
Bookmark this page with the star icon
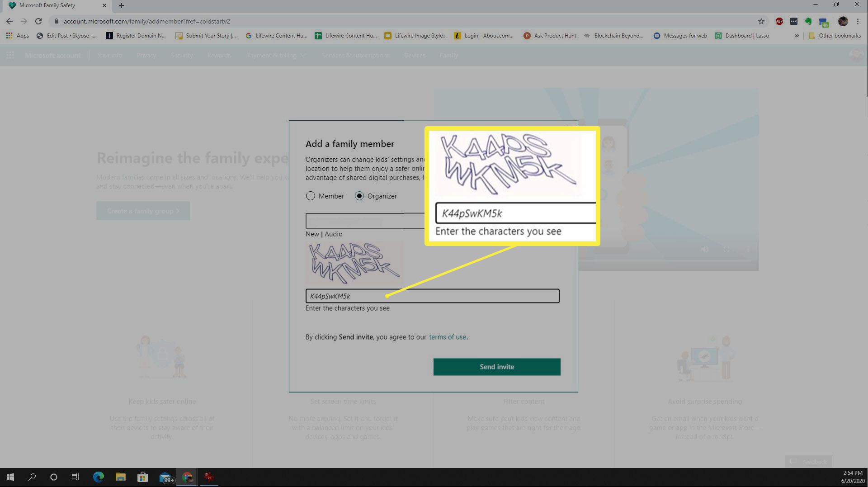pos(761,21)
